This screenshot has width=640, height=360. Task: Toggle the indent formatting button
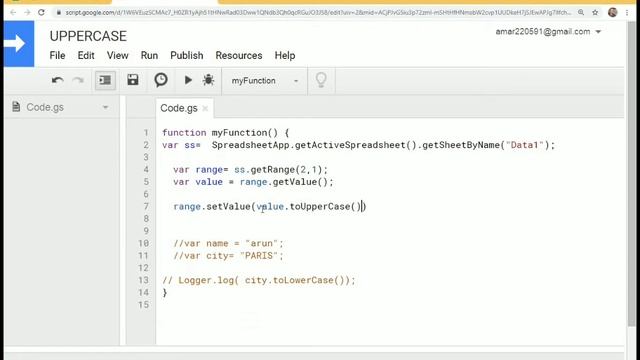click(105, 80)
